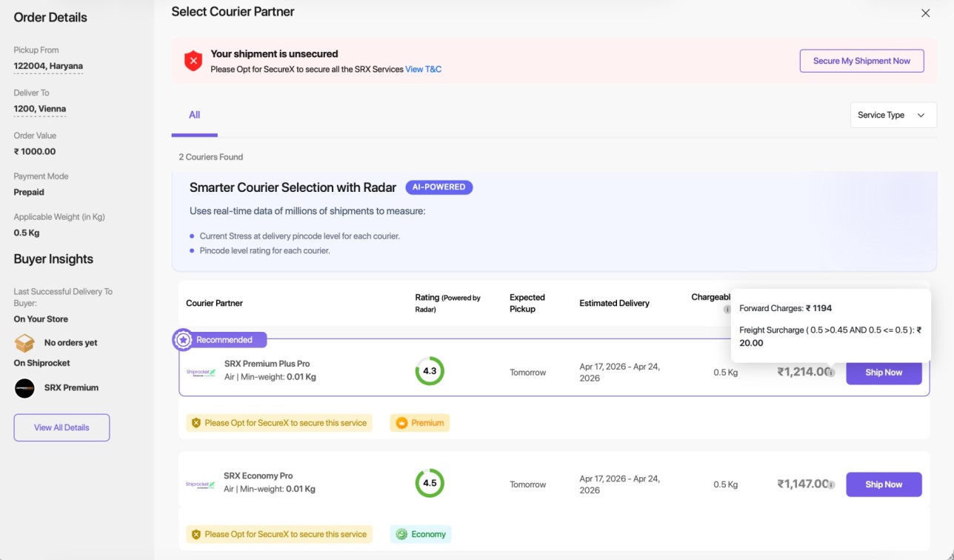Click pickup pincode 122004, Haryana
Screen dimensions: 954x560
coord(48,66)
